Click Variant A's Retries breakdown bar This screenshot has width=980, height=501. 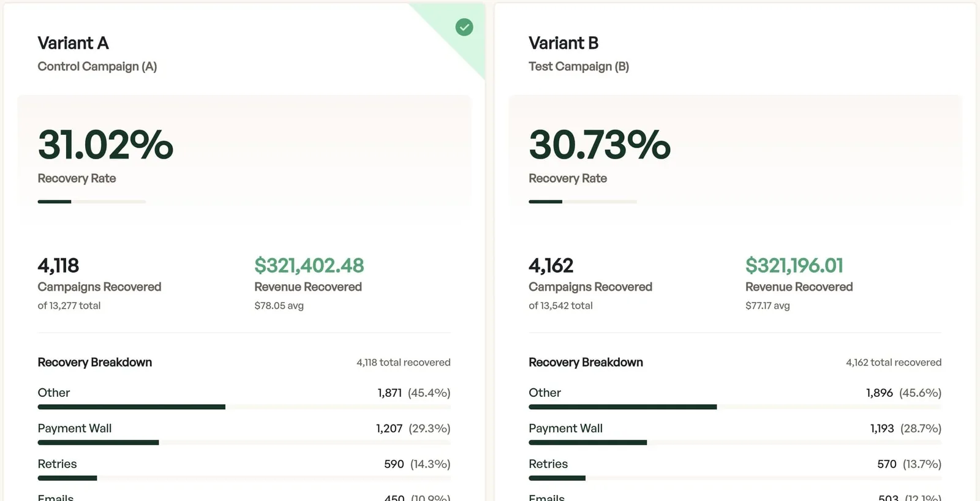click(244, 478)
